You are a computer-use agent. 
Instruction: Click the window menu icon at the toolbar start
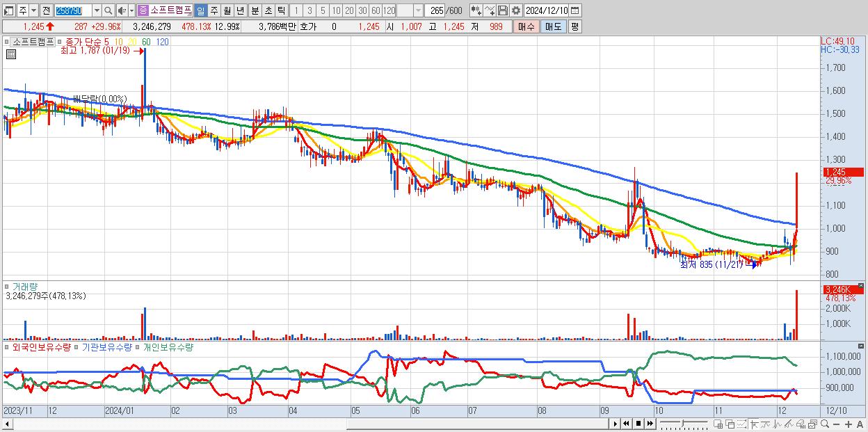(8, 10)
